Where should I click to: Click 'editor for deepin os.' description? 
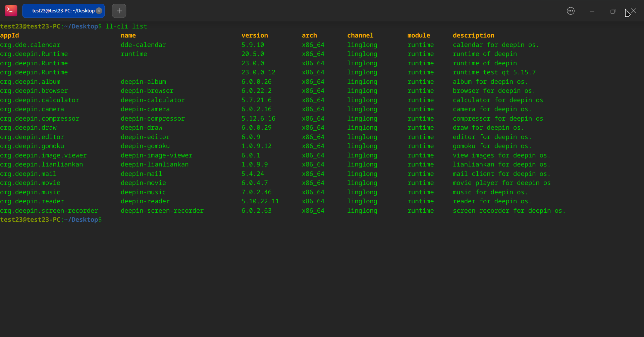492,137
